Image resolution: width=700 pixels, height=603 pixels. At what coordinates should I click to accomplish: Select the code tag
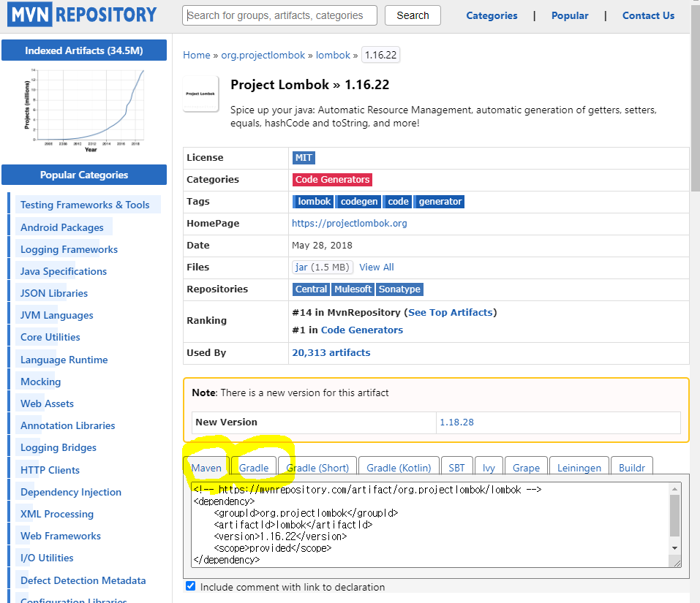pos(397,202)
